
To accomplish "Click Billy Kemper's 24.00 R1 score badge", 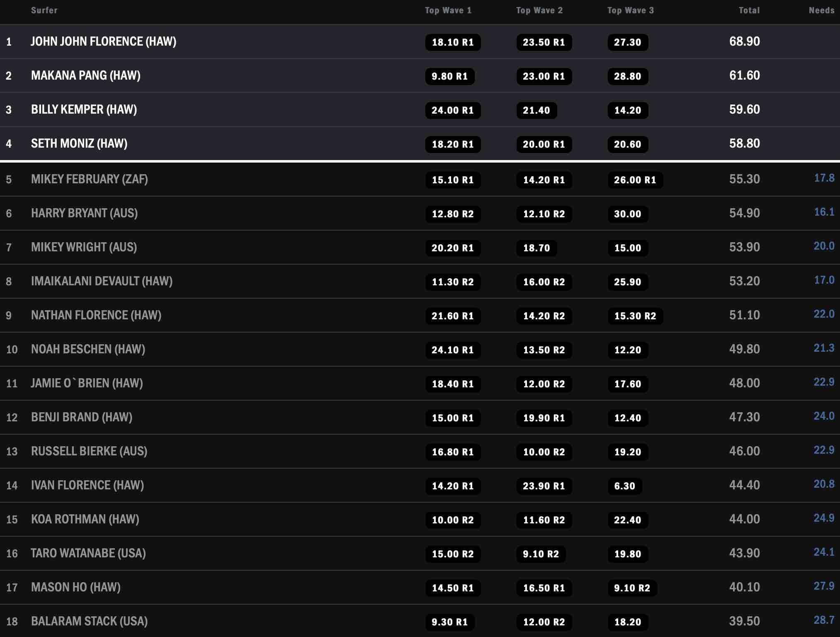I will pos(452,110).
